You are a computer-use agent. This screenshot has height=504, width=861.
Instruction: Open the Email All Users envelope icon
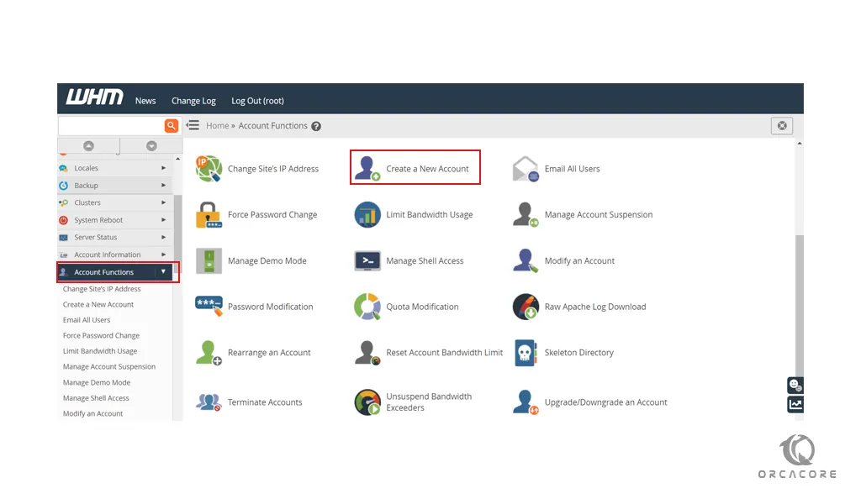click(526, 168)
